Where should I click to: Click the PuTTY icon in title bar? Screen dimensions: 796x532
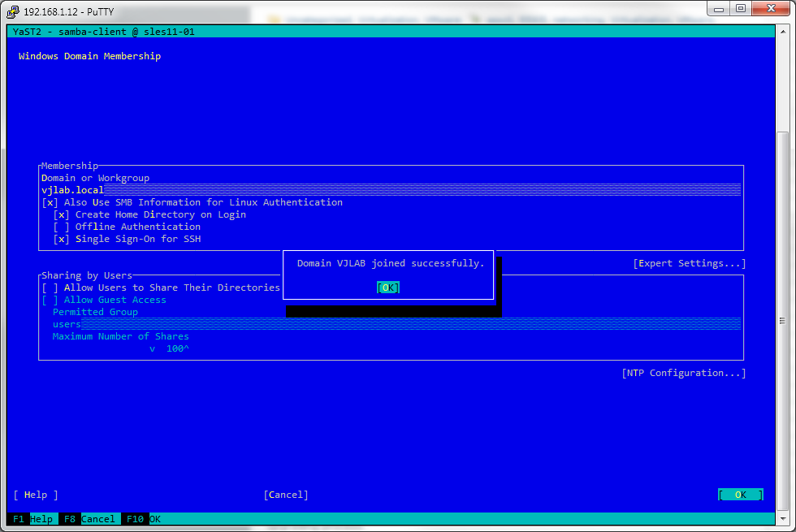[13, 11]
